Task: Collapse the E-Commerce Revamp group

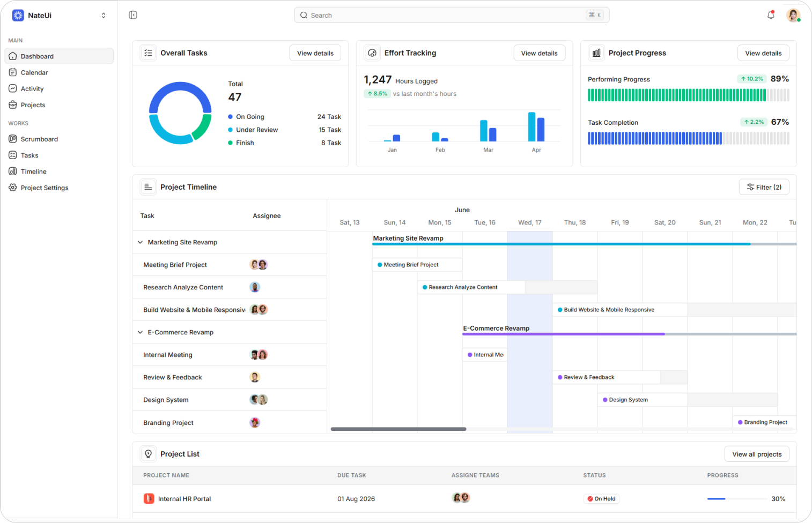Action: [x=141, y=332]
